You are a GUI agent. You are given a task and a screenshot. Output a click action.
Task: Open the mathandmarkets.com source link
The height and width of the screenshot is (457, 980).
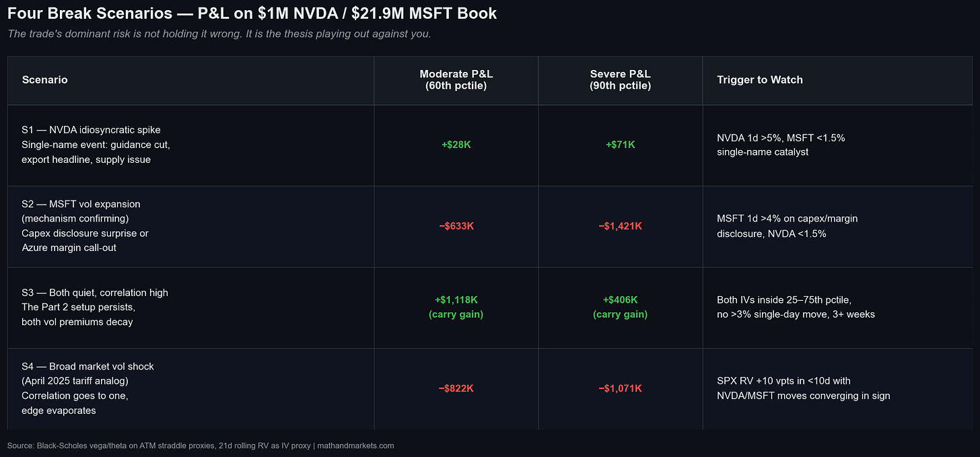pyautogui.click(x=355, y=446)
